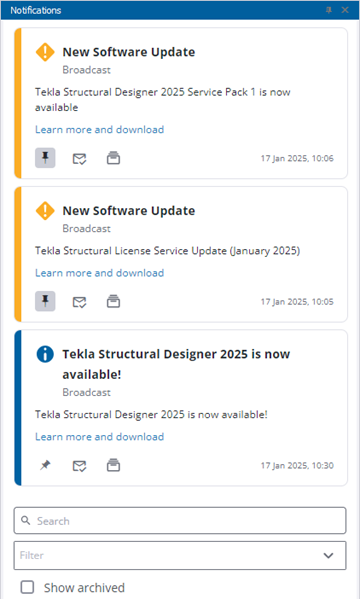Viewport: 360px width, 599px height.
Task: Toggle auto-hide pin on Notifications panel header
Action: tap(329, 10)
